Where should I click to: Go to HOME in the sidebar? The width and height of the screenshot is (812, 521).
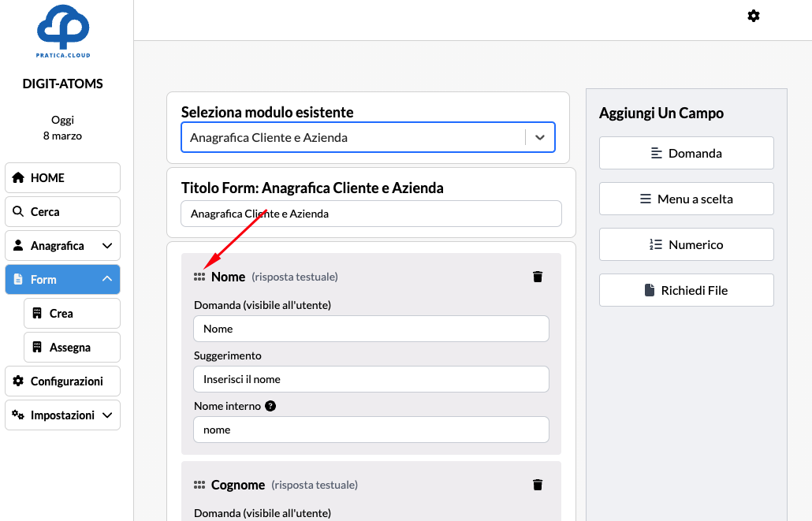pos(63,178)
